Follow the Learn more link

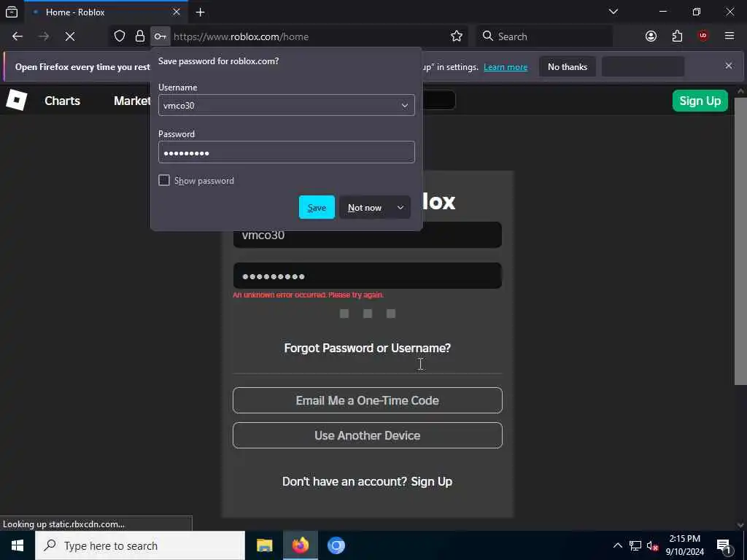point(506,67)
